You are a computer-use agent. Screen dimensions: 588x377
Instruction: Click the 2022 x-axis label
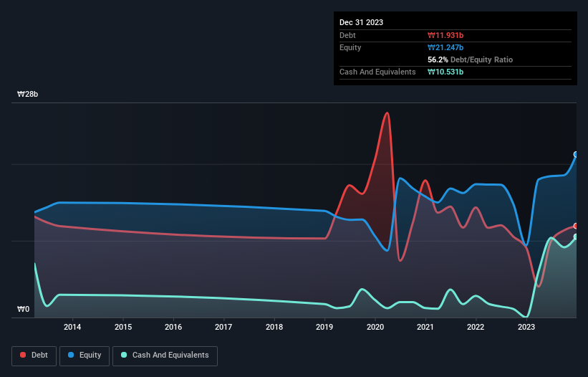click(476, 327)
